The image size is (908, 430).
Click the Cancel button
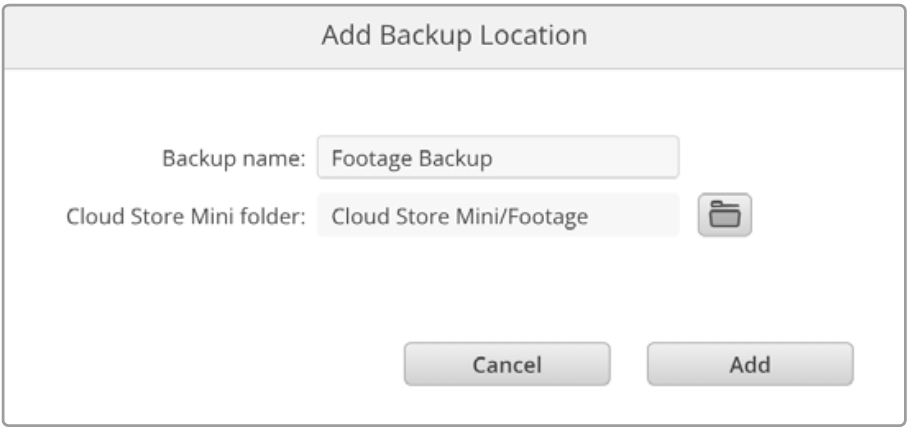pos(507,364)
